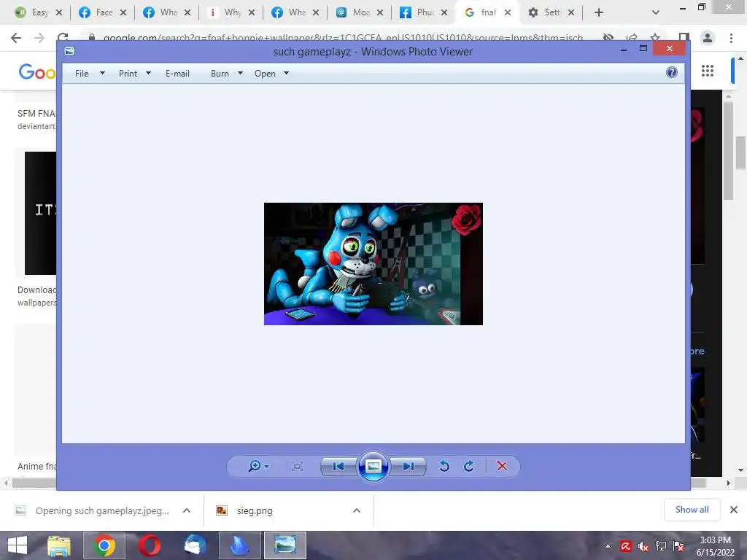Switch to the Moa tab
The height and width of the screenshot is (560, 747).
360,12
